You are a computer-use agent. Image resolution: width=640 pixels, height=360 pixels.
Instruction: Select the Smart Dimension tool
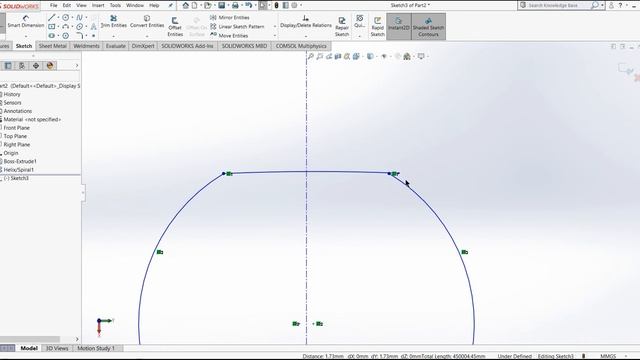pos(25,21)
